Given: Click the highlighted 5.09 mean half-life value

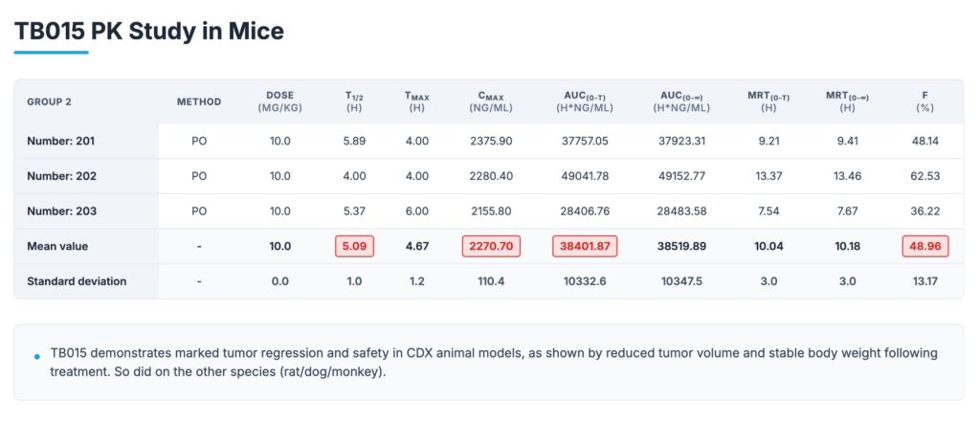Looking at the screenshot, I should pyautogui.click(x=354, y=246).
